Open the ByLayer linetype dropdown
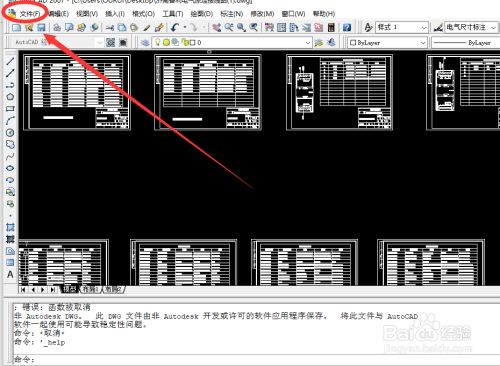500x366 pixels. (466, 42)
